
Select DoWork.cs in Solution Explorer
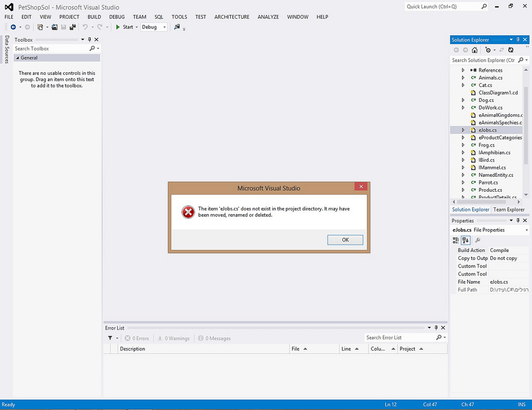[x=490, y=108]
